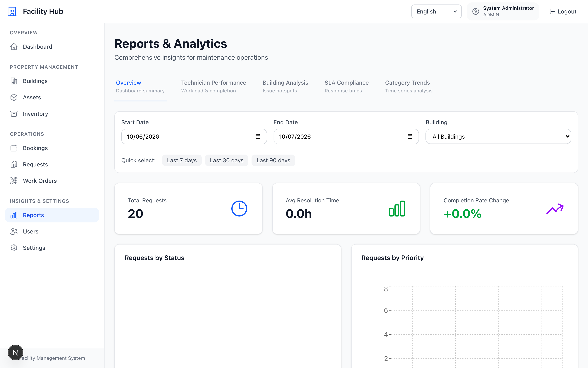This screenshot has height=368, width=588.
Task: Click the Facility Hub title text
Action: pos(43,11)
